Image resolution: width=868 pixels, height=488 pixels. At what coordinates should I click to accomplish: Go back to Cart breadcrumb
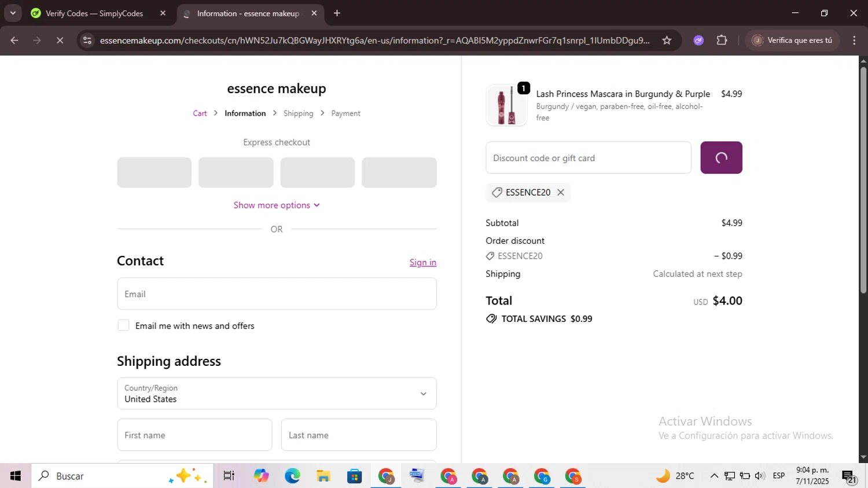(x=200, y=113)
